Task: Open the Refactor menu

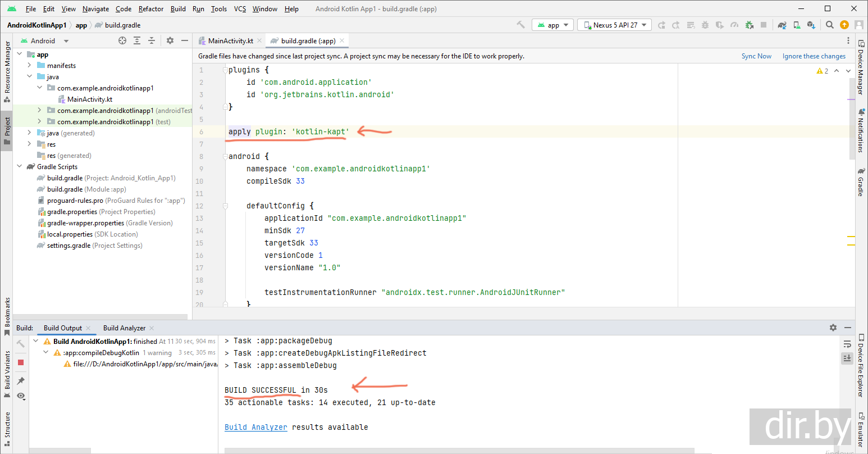Action: click(x=151, y=9)
